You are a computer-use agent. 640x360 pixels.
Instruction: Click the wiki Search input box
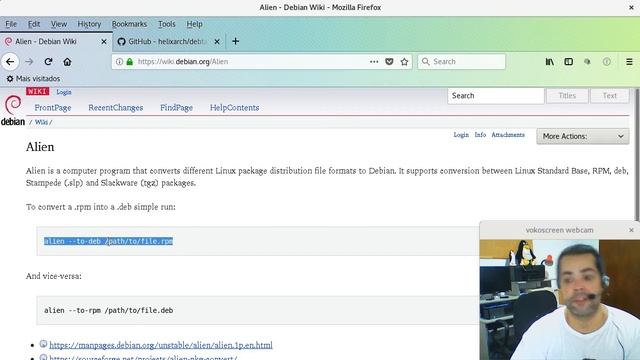click(x=496, y=96)
